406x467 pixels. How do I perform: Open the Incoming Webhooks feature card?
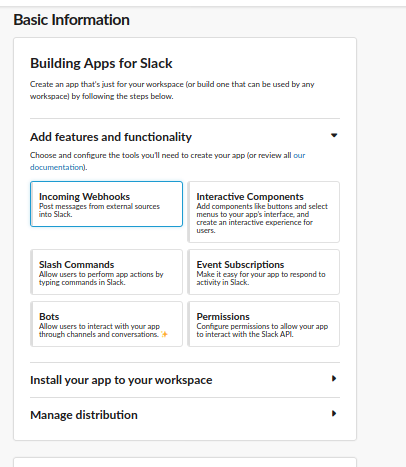click(106, 204)
